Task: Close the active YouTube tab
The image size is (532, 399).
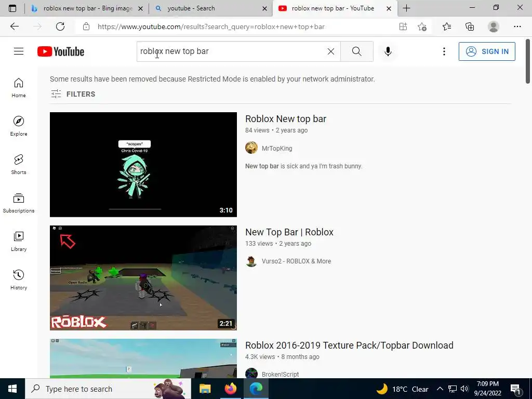Action: click(389, 8)
